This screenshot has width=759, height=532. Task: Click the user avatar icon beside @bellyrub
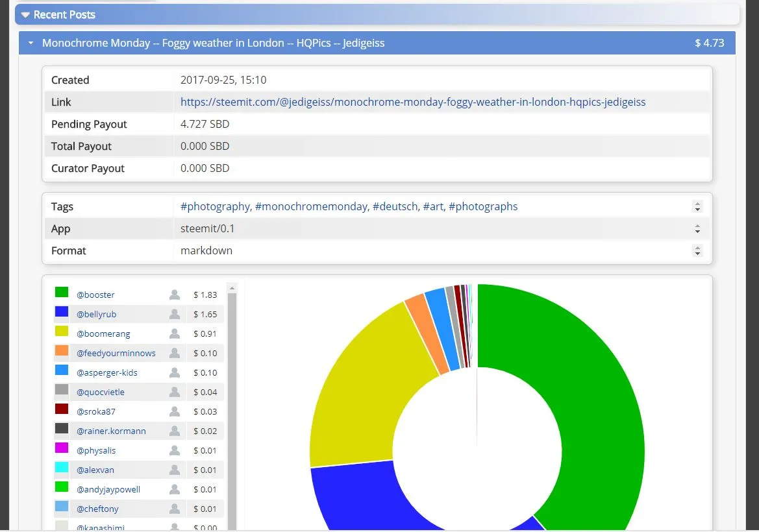tap(174, 314)
